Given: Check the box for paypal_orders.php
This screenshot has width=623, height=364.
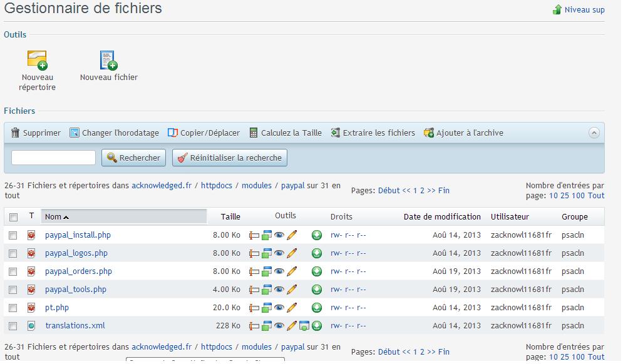Looking at the screenshot, I should pos(13,271).
